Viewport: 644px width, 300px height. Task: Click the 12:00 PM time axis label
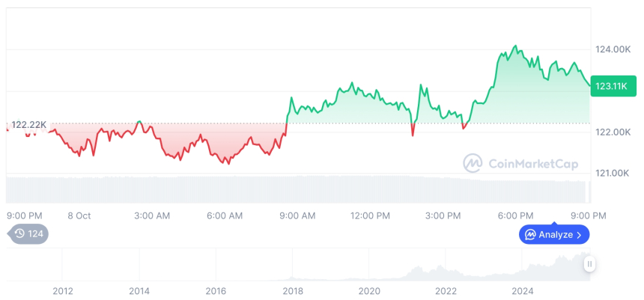click(370, 215)
